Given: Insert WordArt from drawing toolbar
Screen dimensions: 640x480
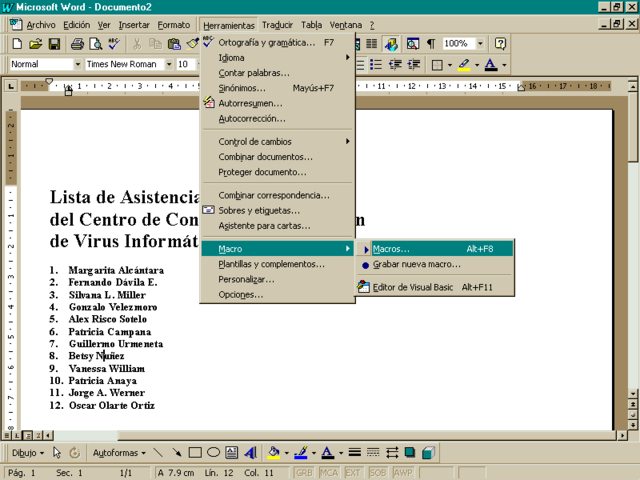Looking at the screenshot, I should (x=251, y=453).
